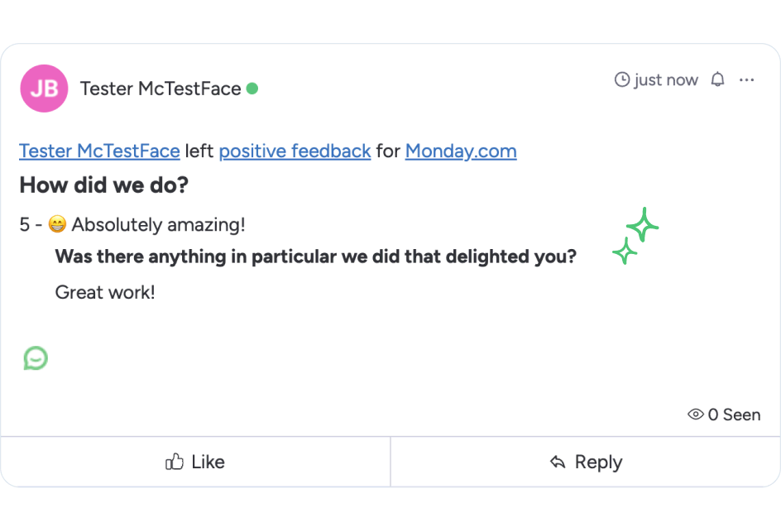This screenshot has width=781, height=532.
Task: Follow the Monday.com link
Action: (461, 151)
